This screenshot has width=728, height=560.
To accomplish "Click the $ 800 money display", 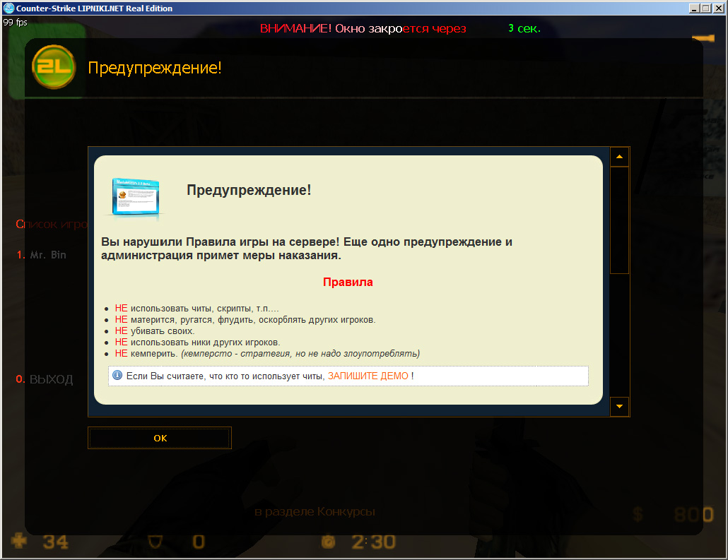I will click(673, 514).
